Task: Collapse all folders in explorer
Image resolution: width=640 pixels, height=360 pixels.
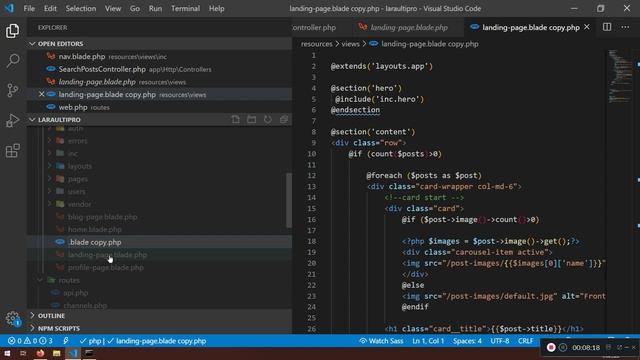Action: pos(284,120)
